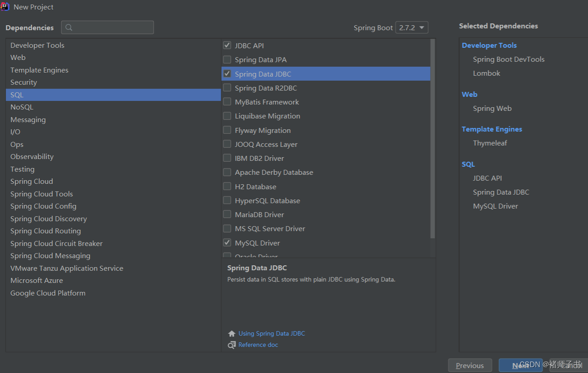Open the I/O category

pos(113,132)
